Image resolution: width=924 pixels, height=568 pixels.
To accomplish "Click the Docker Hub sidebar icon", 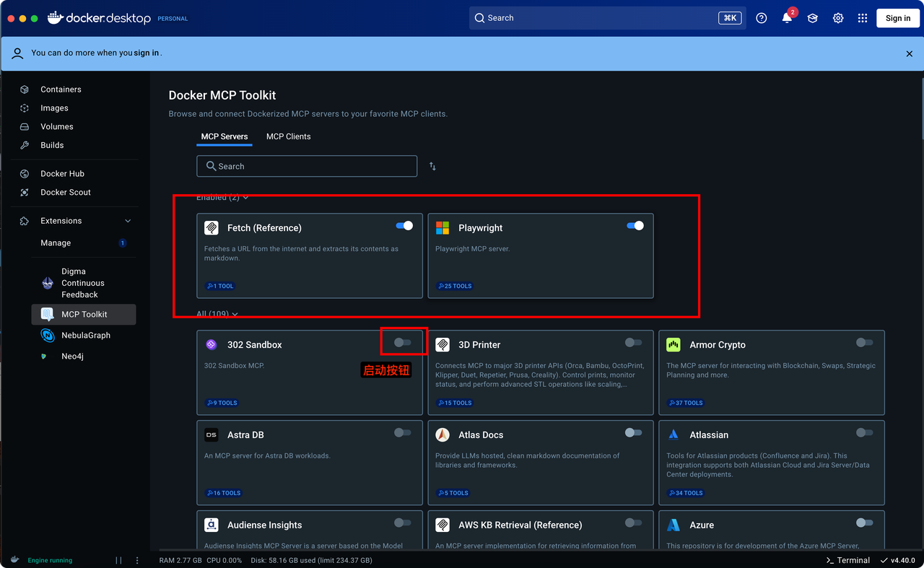I will pos(25,174).
